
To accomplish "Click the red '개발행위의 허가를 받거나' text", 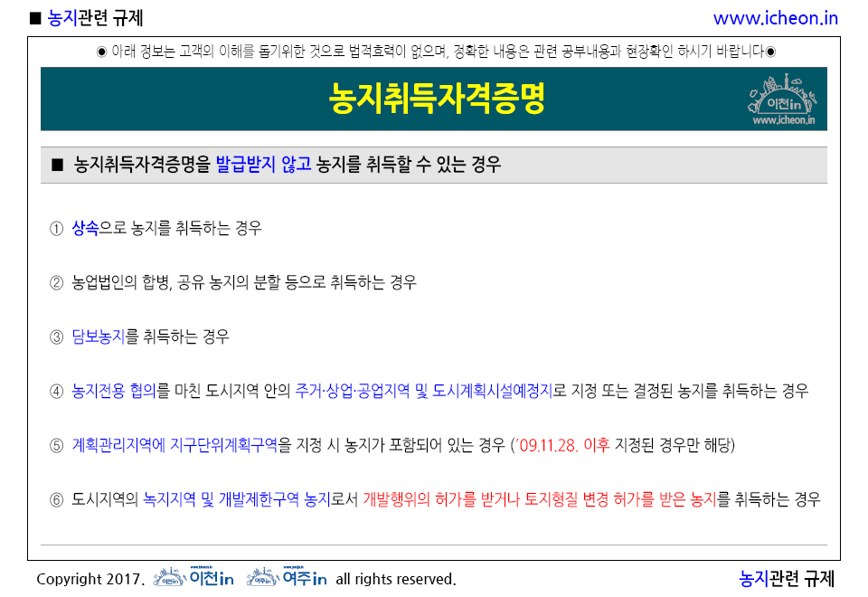I will 441,499.
